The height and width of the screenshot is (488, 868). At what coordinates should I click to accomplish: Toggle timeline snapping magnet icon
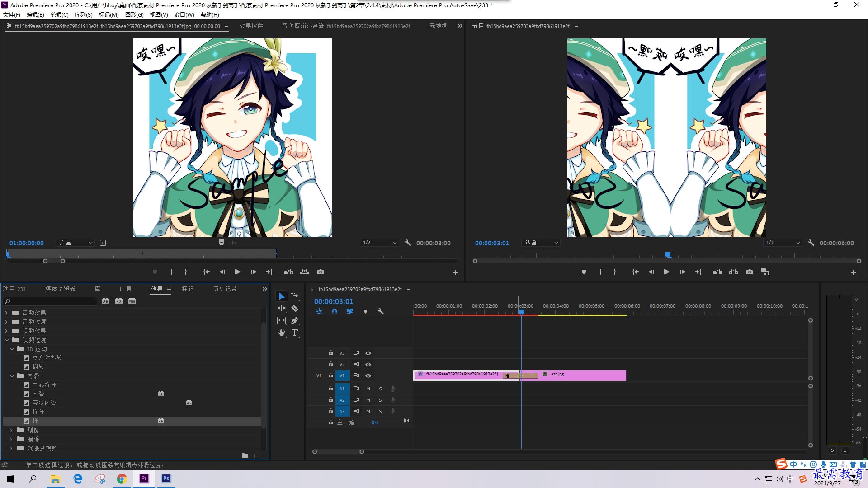[335, 311]
